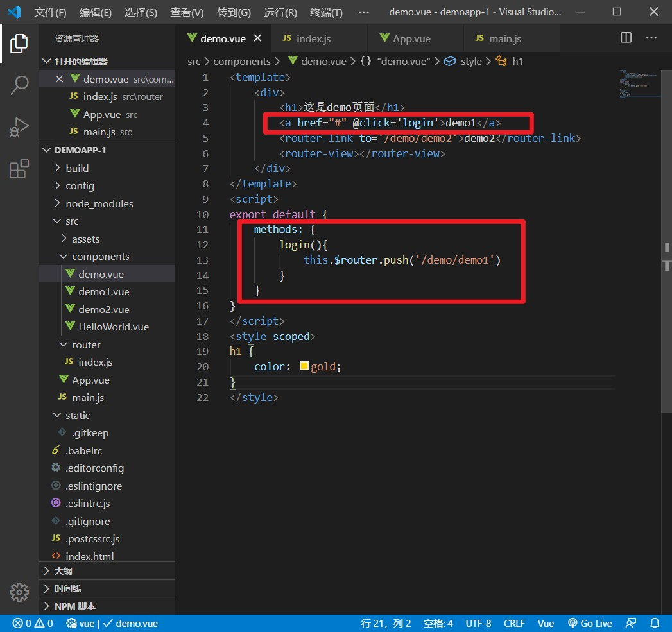Open the Search view in activity bar
672x632 pixels.
19,85
